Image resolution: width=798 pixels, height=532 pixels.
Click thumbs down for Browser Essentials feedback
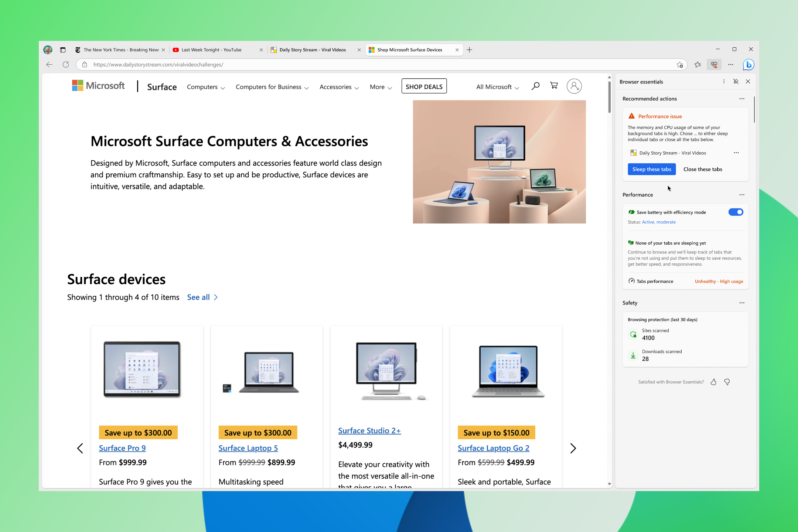(727, 382)
